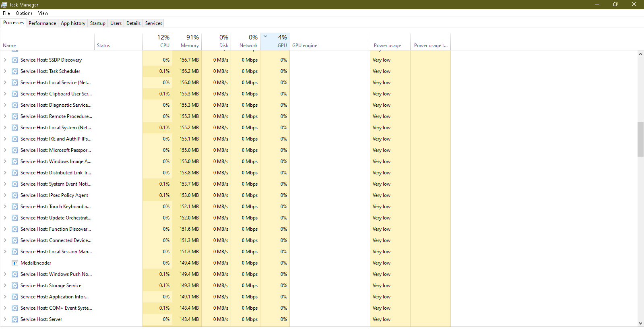Viewport: 644px width, 329px height.
Task: Open the Options menu
Action: [x=24, y=13]
